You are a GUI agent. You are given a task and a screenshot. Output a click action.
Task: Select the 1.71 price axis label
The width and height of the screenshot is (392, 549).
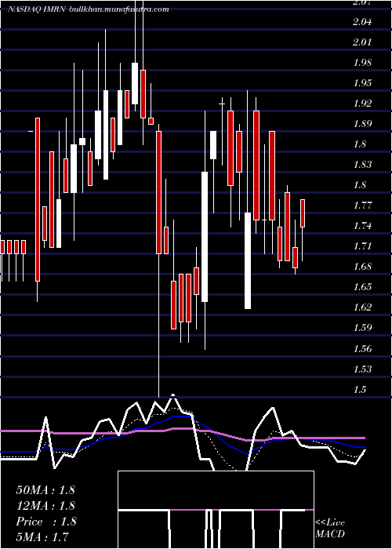(x=362, y=245)
